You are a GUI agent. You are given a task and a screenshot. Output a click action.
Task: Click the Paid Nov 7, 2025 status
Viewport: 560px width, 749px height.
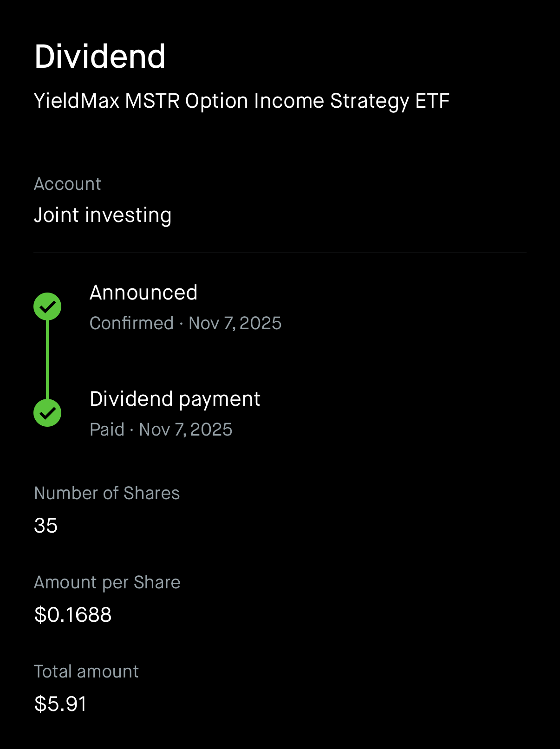[161, 430]
